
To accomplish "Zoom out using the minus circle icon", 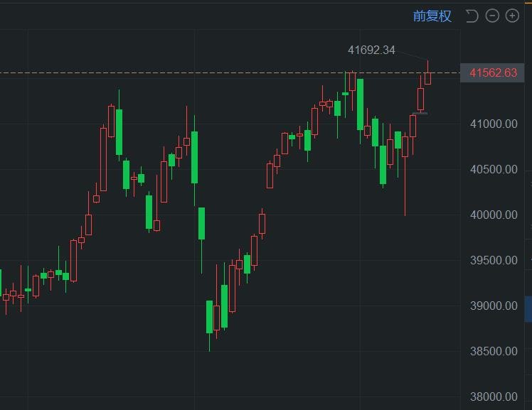I will click(492, 16).
